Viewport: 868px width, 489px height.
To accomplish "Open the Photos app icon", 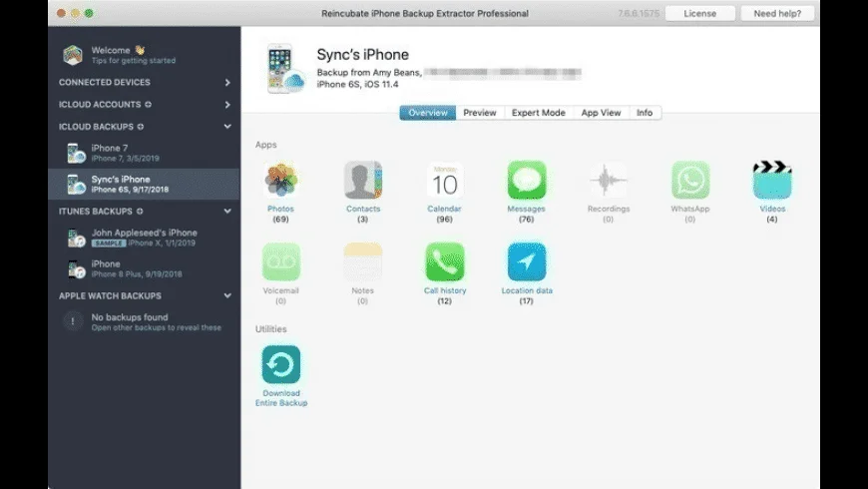I will (280, 180).
